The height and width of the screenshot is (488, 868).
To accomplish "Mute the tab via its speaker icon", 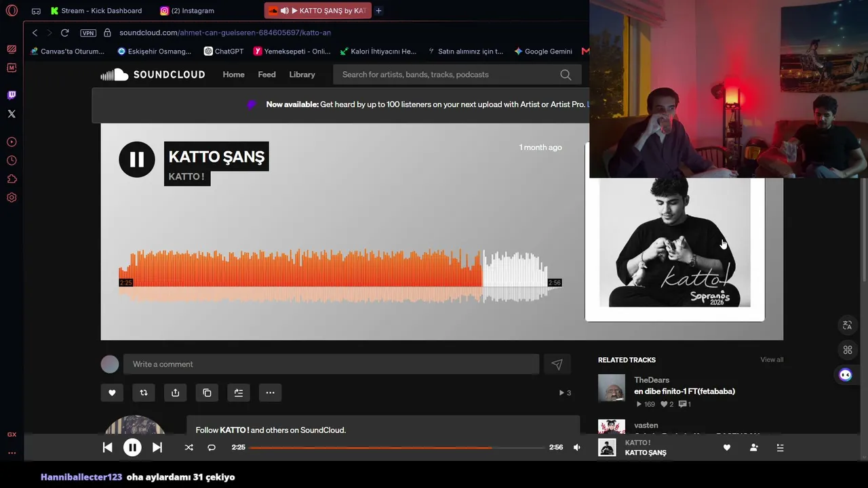I will 285,11.
